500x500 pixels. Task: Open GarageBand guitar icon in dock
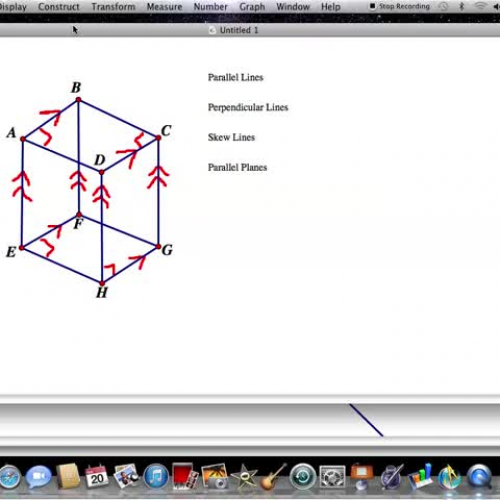[x=273, y=477]
